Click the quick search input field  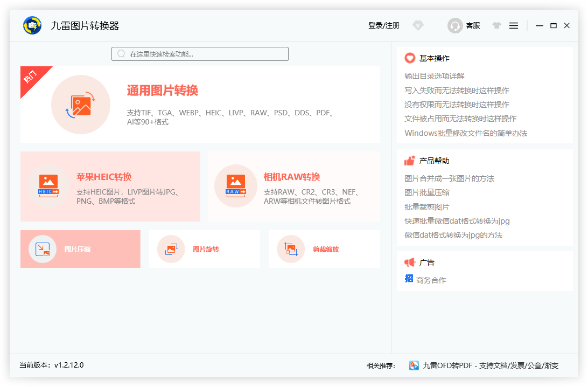pyautogui.click(x=200, y=54)
